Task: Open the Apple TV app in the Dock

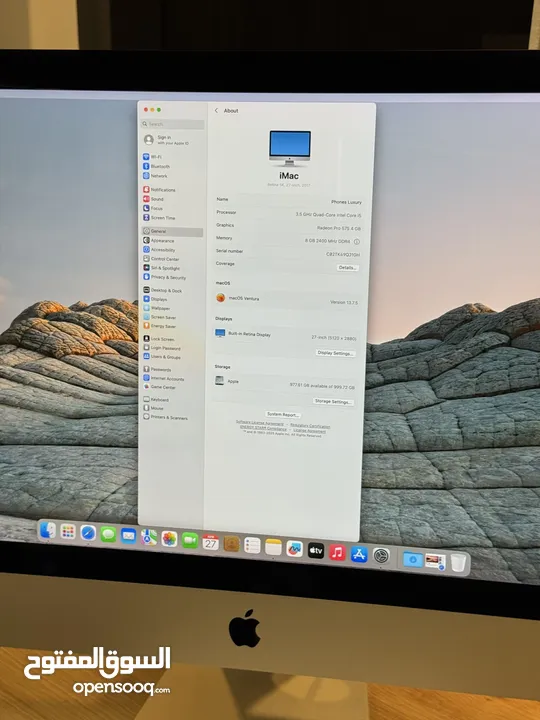Action: [x=315, y=551]
